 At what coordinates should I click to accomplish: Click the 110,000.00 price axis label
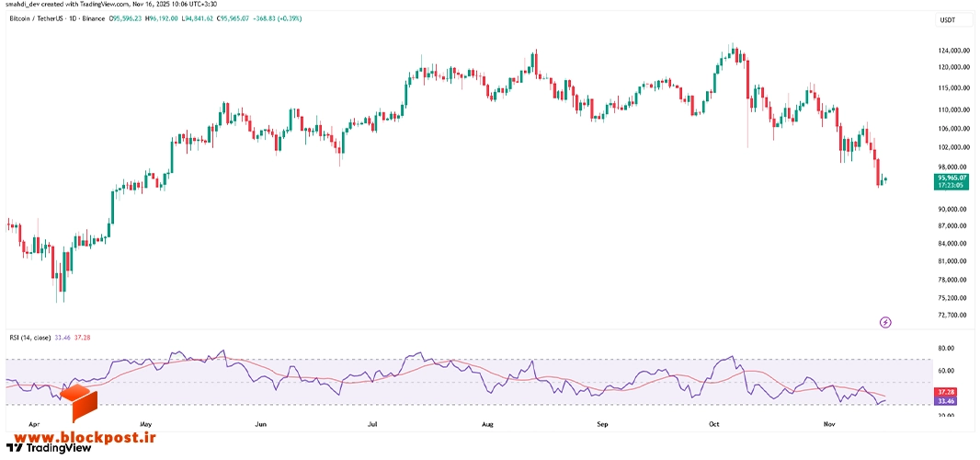[x=952, y=110]
